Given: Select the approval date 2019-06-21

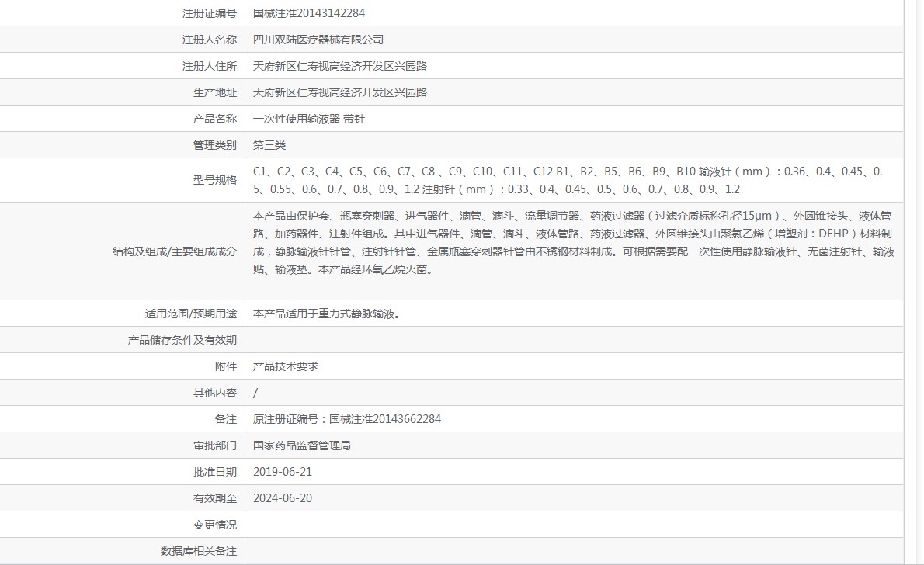Looking at the screenshot, I should coord(283,472).
